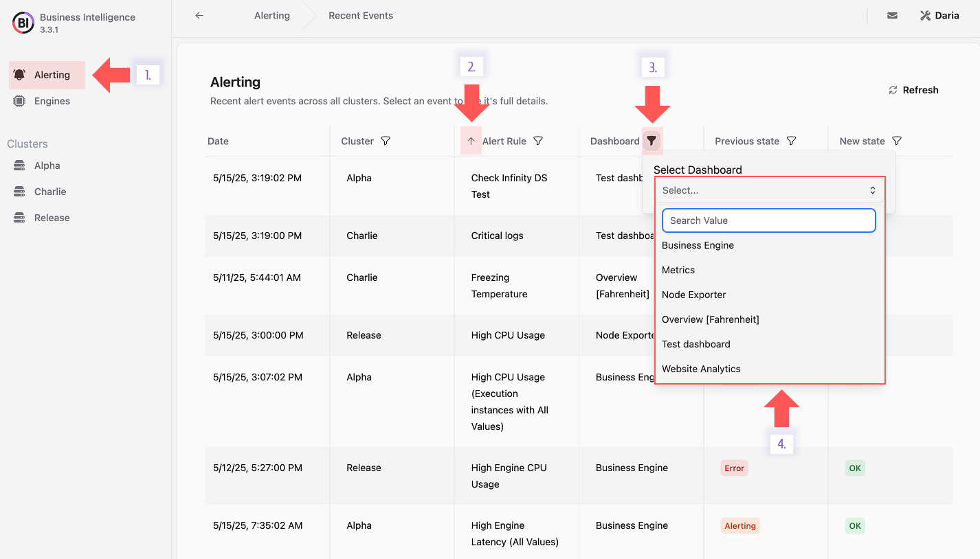Click the Cluster column header text
The height and width of the screenshot is (559, 980).
point(357,141)
